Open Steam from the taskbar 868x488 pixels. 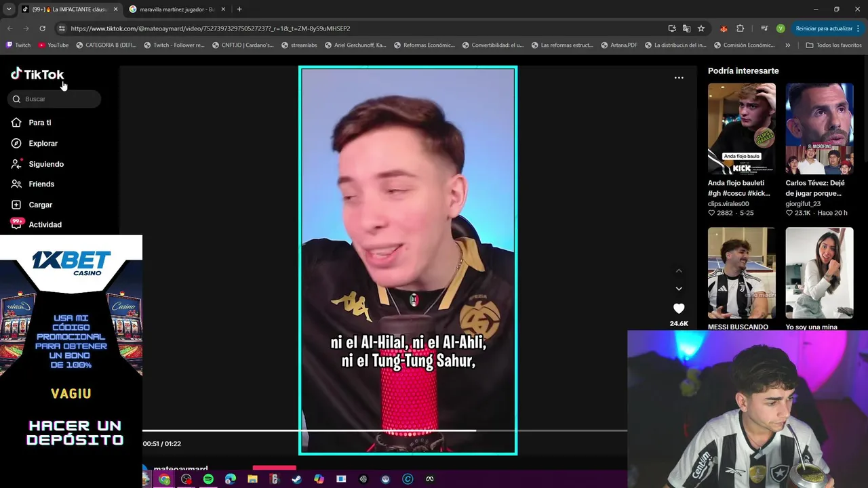pyautogui.click(x=296, y=479)
